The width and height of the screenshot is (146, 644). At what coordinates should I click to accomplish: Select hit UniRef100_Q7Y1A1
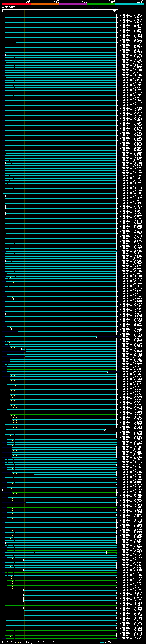pos(131,27)
